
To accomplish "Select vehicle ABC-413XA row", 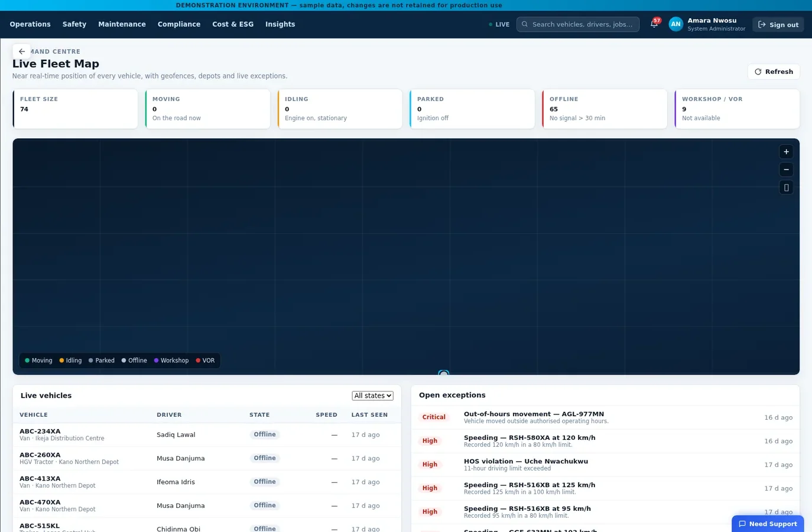I will point(207,482).
